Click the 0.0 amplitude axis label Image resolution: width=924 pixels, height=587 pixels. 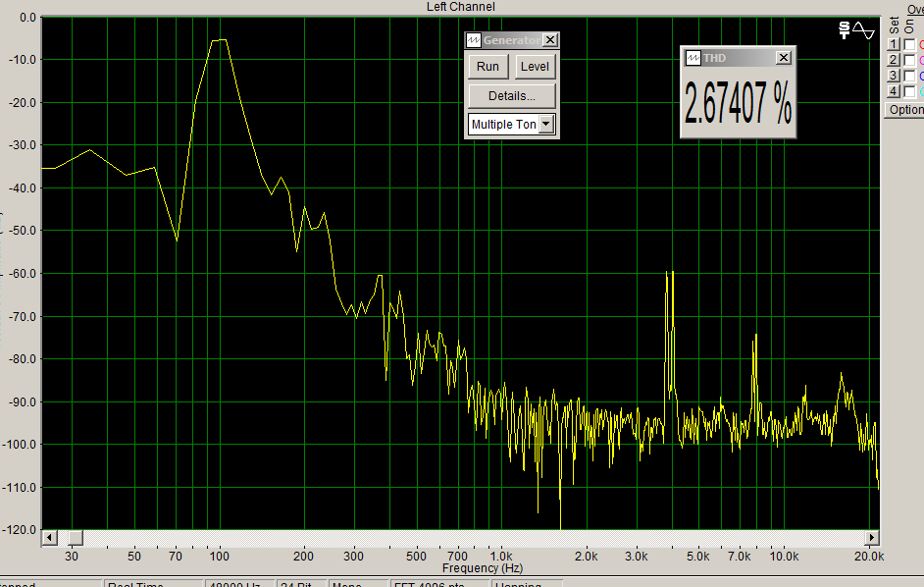27,18
